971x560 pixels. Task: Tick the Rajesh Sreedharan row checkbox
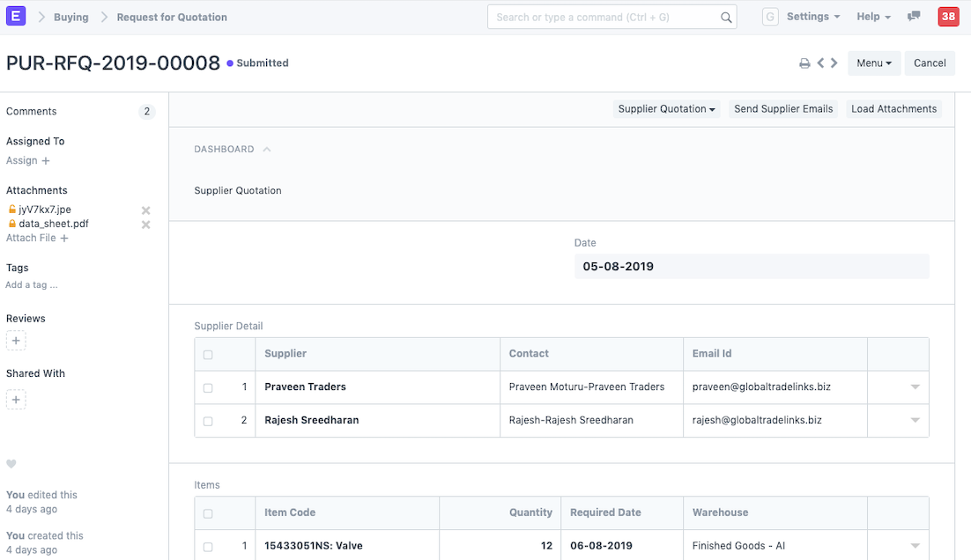[x=208, y=421]
